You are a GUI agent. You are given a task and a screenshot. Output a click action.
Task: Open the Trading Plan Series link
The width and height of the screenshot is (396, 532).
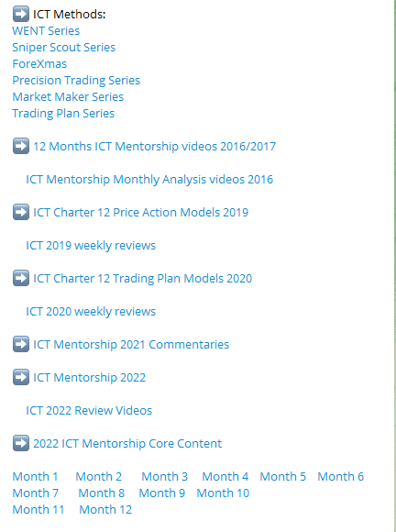[x=63, y=114]
